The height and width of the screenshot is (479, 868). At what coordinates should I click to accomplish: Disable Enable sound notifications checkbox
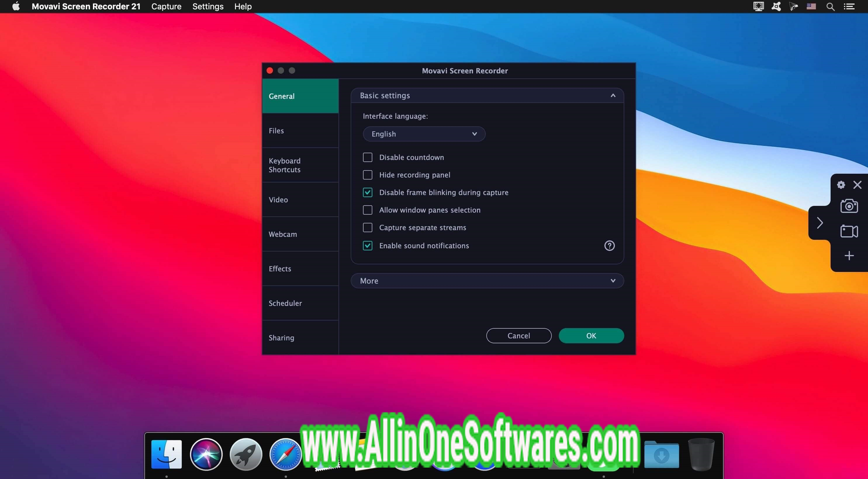pyautogui.click(x=367, y=246)
